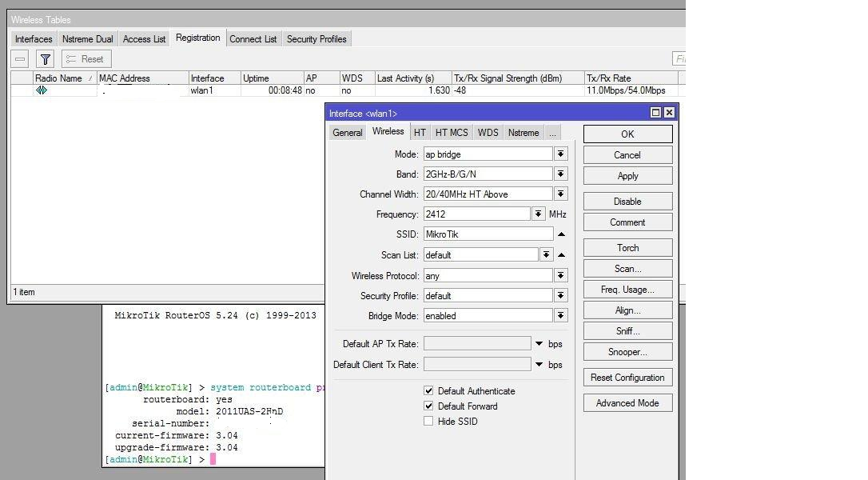Open the Channel Width dropdown
Viewport: 868px width, 480px height.
(561, 194)
